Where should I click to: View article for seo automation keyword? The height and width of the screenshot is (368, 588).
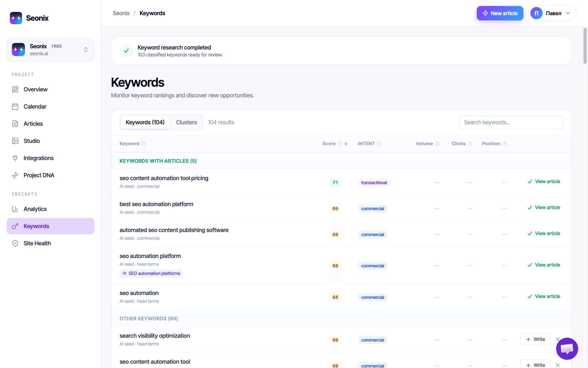[544, 296]
